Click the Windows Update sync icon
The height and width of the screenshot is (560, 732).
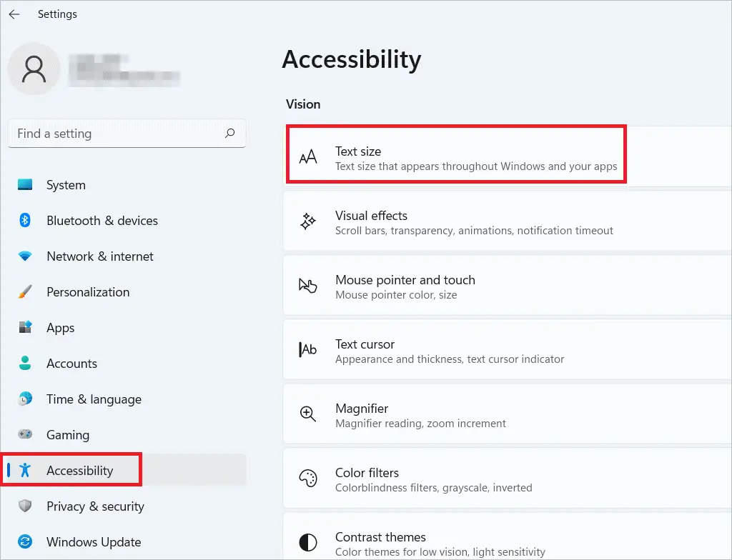point(25,542)
